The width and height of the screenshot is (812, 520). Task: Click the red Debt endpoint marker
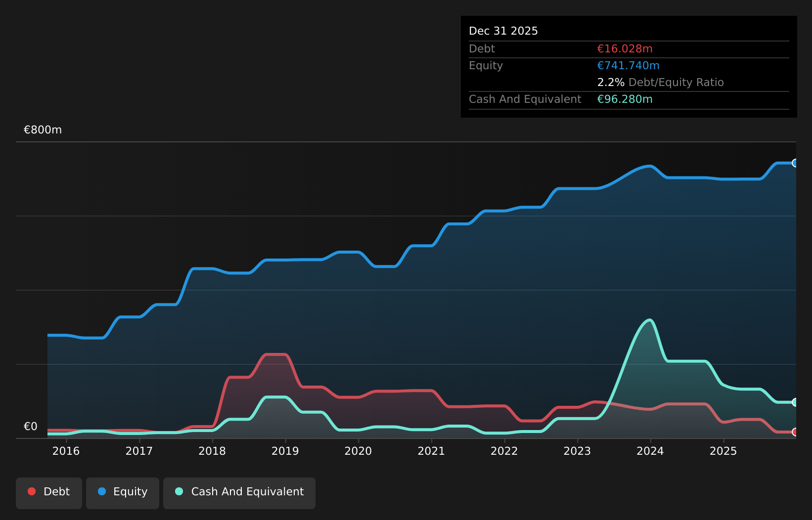pyautogui.click(x=795, y=432)
